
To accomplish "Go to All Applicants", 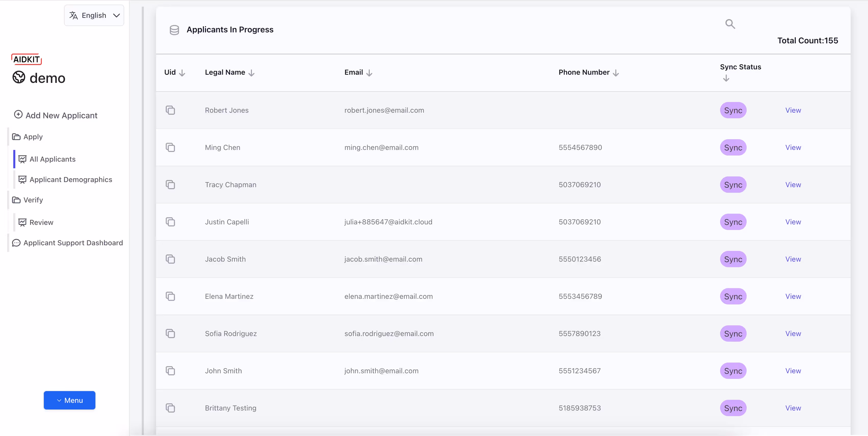I will tap(47, 159).
